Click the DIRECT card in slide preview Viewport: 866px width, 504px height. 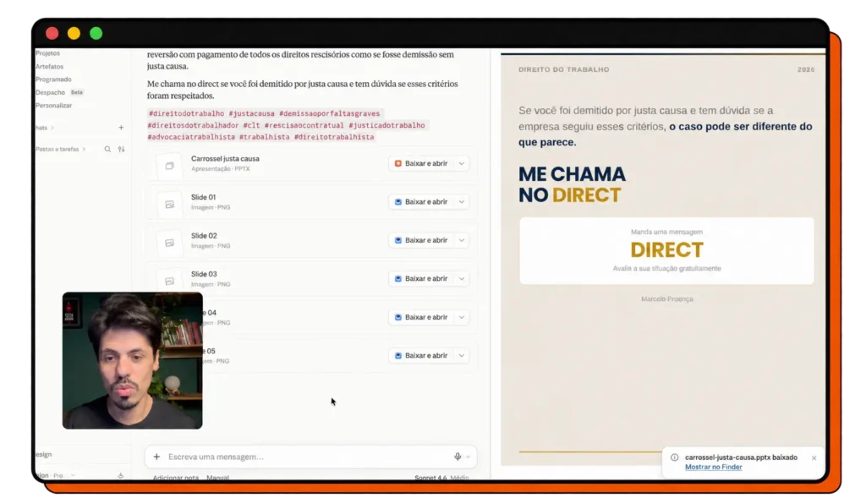click(666, 251)
